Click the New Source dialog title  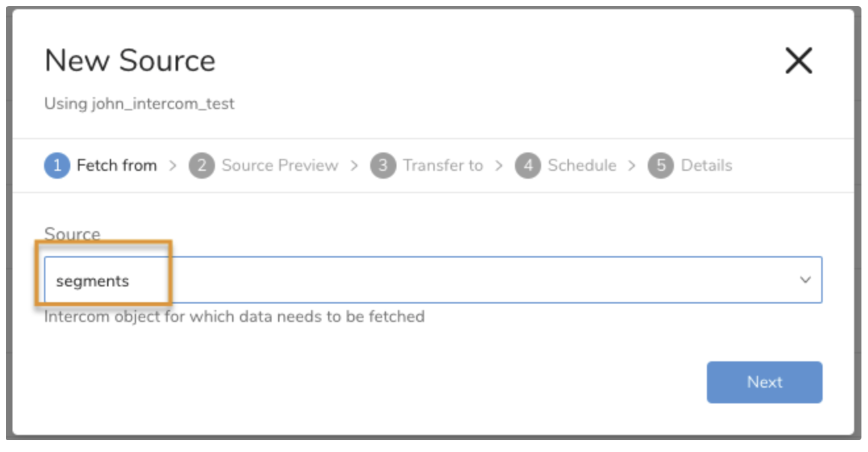pos(130,61)
